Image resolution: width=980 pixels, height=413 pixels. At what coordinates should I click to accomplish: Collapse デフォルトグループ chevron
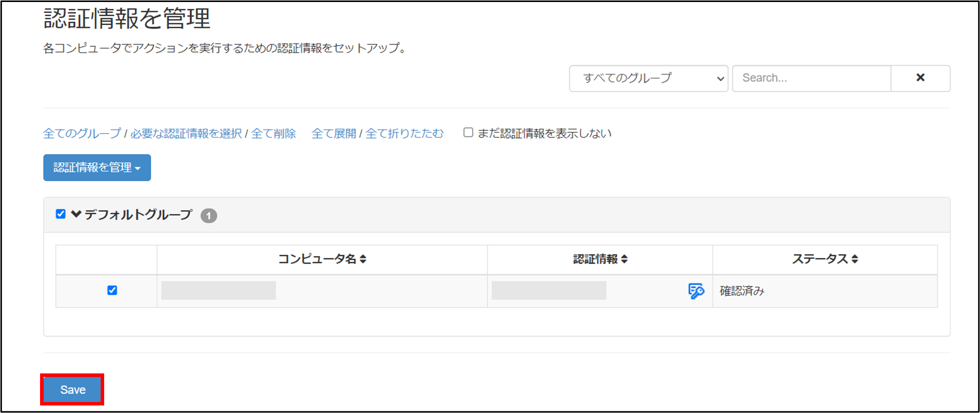point(76,214)
